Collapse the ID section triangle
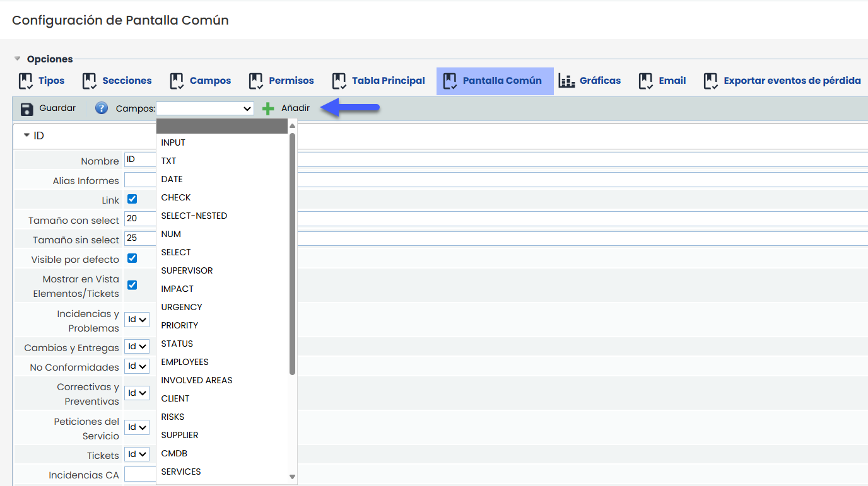The height and width of the screenshot is (486, 868). click(26, 136)
